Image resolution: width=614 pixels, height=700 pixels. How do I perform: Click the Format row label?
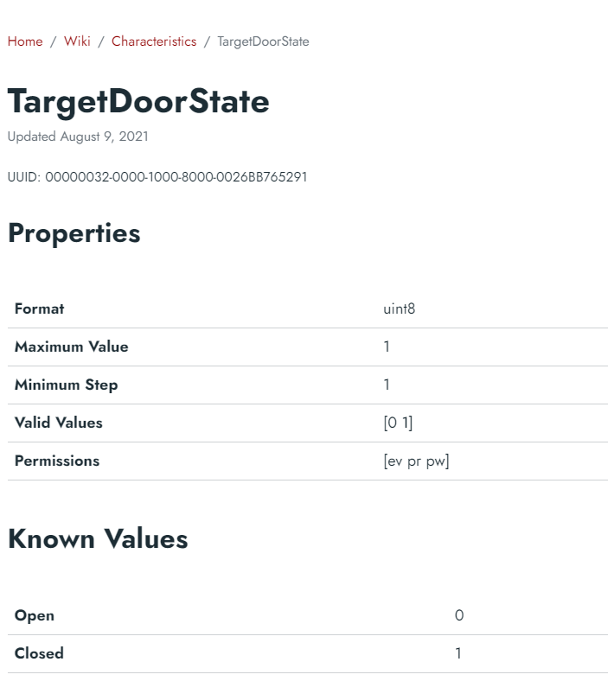coord(39,309)
